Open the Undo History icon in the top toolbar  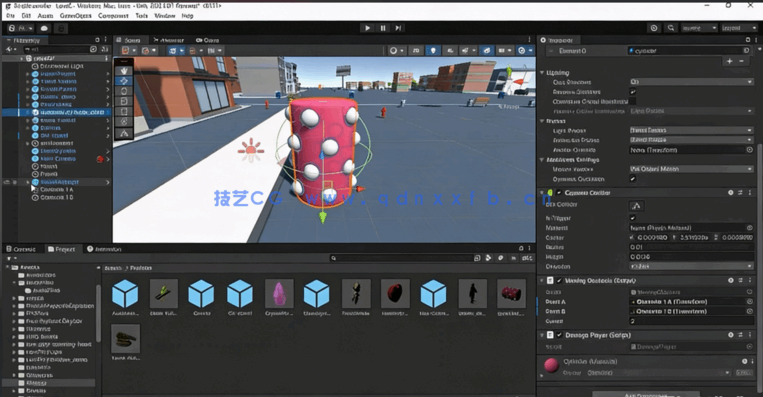pos(654,28)
